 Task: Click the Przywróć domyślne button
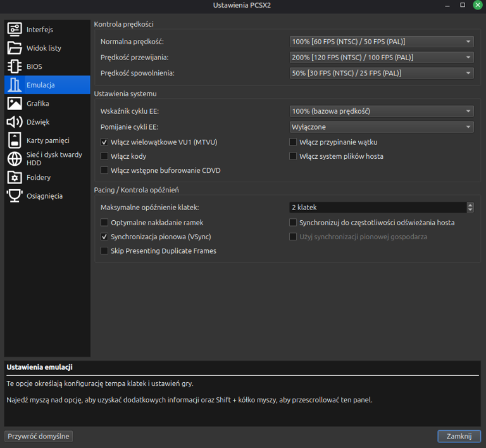click(x=39, y=437)
